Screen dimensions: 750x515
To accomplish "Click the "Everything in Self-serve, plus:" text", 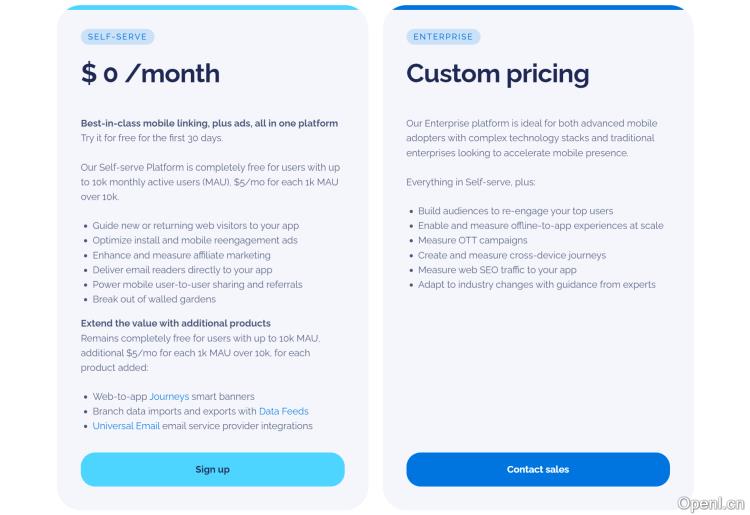I will pos(469,182).
